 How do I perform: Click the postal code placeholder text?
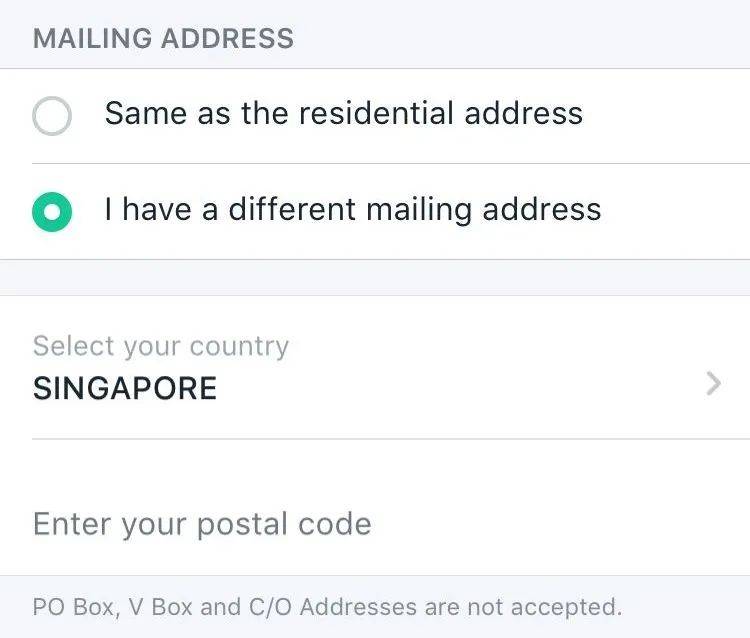tap(202, 524)
